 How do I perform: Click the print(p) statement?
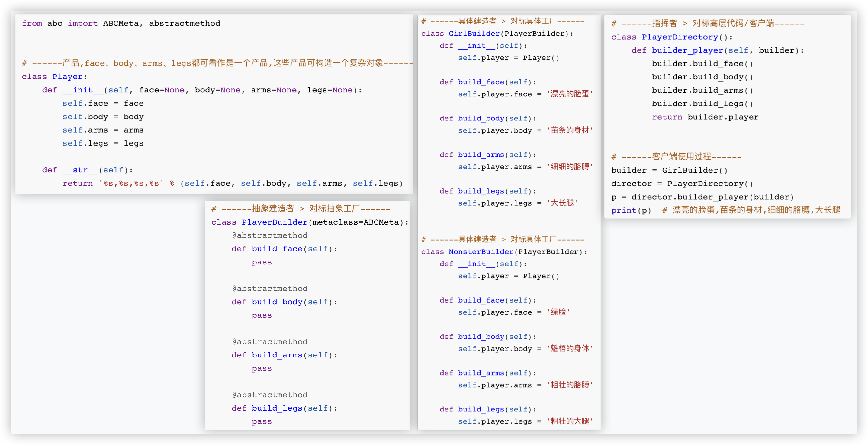coord(631,210)
